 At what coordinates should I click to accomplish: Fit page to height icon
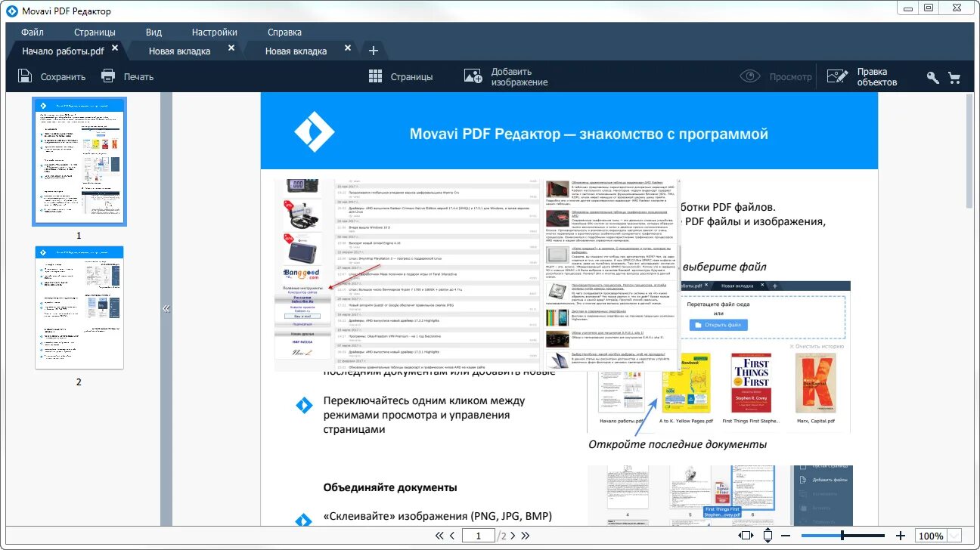(x=768, y=536)
